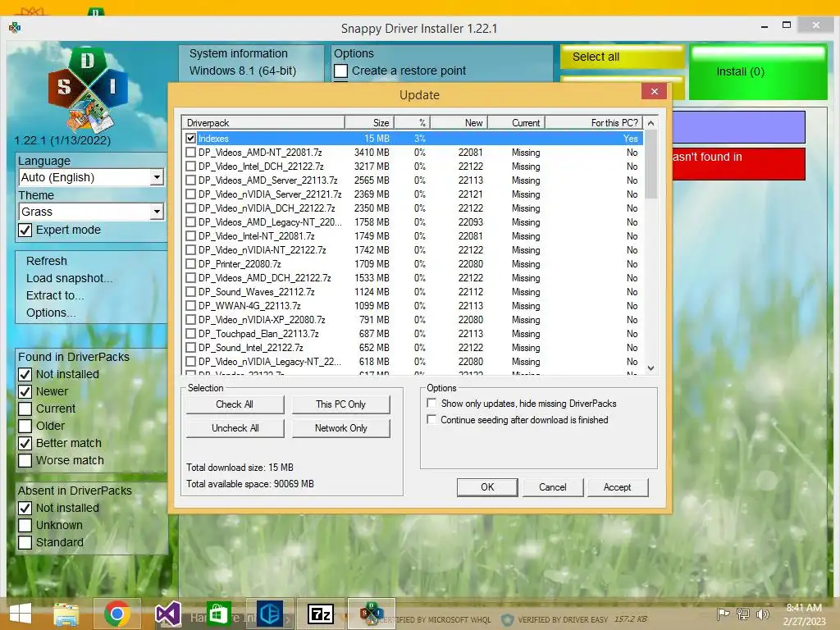Click the volume speaker tray icon
840x630 pixels.
pyautogui.click(x=762, y=614)
